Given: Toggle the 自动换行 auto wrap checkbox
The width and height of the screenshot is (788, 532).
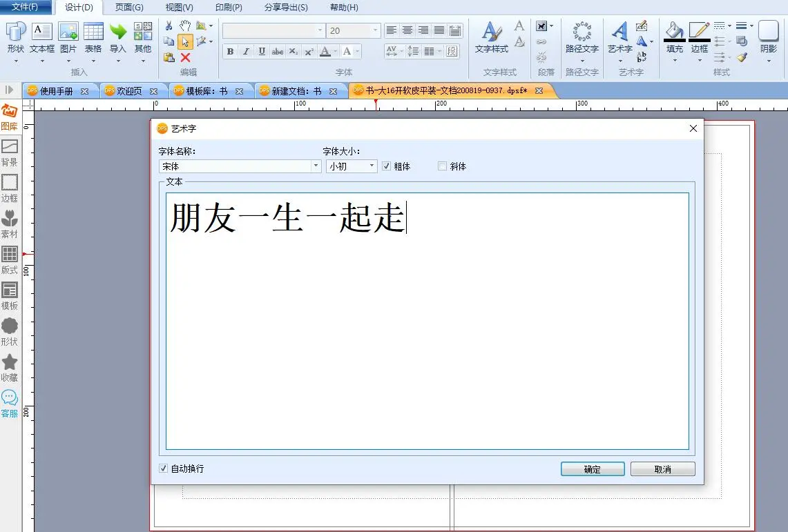Looking at the screenshot, I should coord(163,469).
